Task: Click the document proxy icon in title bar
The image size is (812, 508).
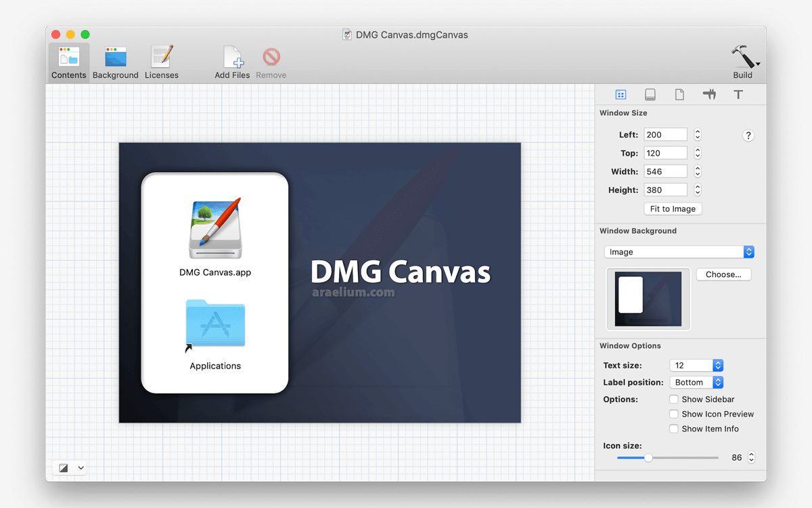Action: (348, 35)
